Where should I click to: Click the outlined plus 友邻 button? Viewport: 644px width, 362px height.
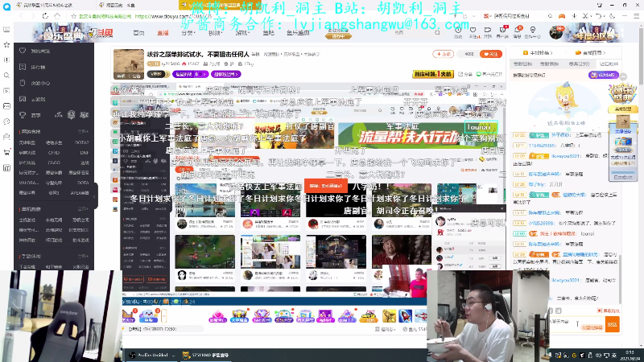click(444, 54)
